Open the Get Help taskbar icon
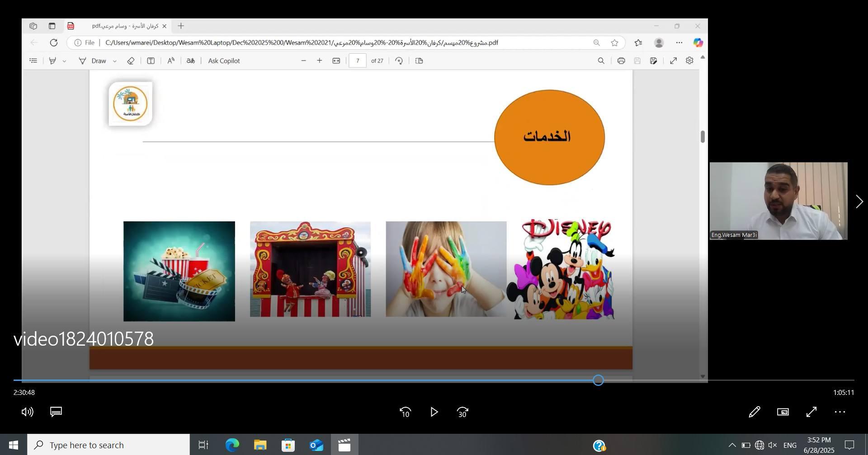Viewport: 868px width, 455px height. [599, 446]
